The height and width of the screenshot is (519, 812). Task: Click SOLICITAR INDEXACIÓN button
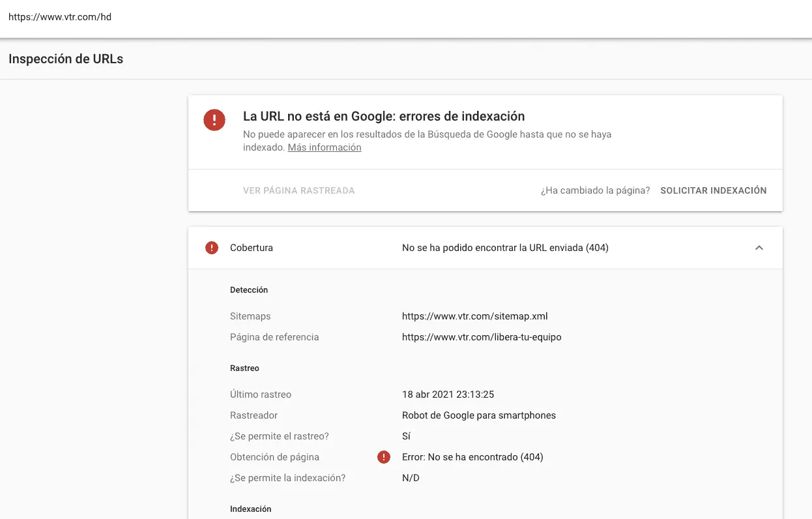tap(714, 190)
